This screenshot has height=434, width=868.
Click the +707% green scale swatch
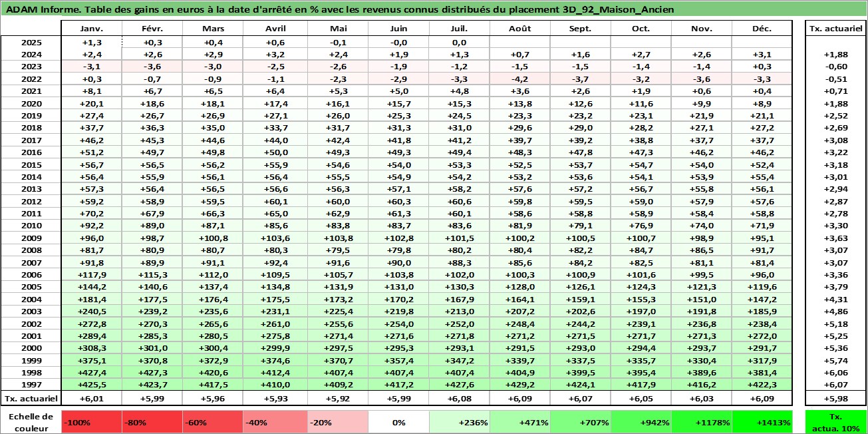tap(581, 422)
